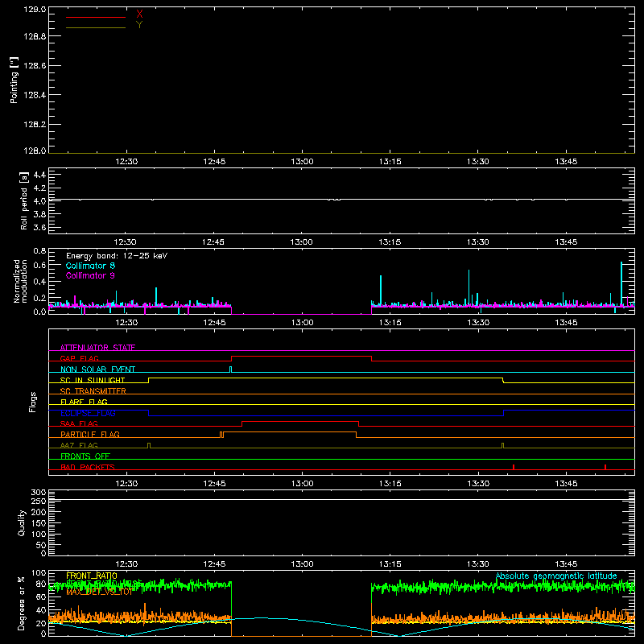The width and height of the screenshot is (644, 644).
Task: Click the orange MAX_DET_VS_TOT legend label
Action: pos(99,592)
